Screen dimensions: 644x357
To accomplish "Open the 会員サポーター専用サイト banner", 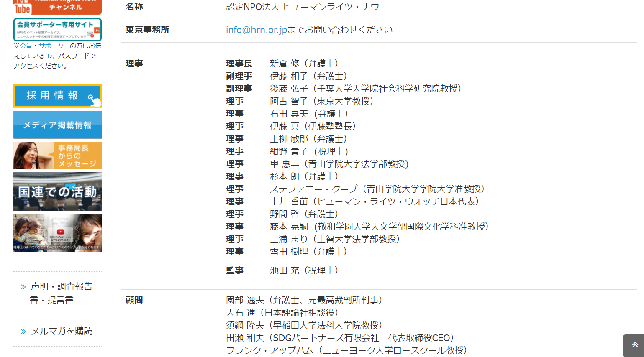I will tap(57, 30).
